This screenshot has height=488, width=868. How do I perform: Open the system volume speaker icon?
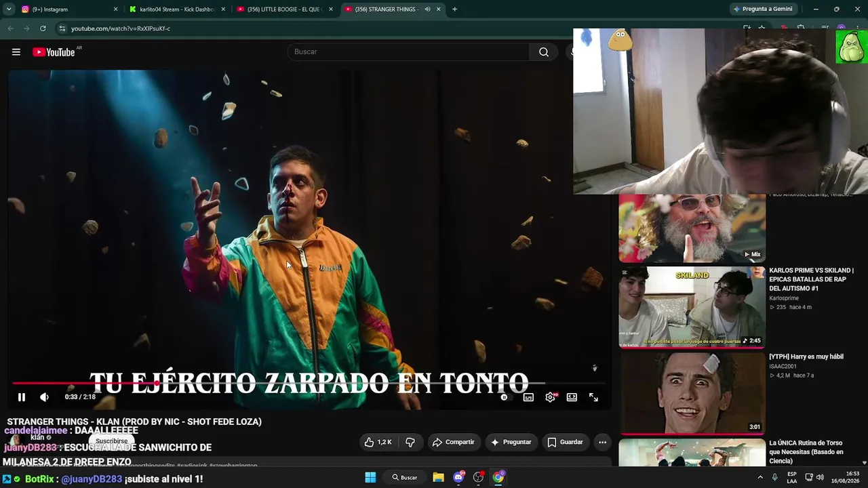point(820,477)
